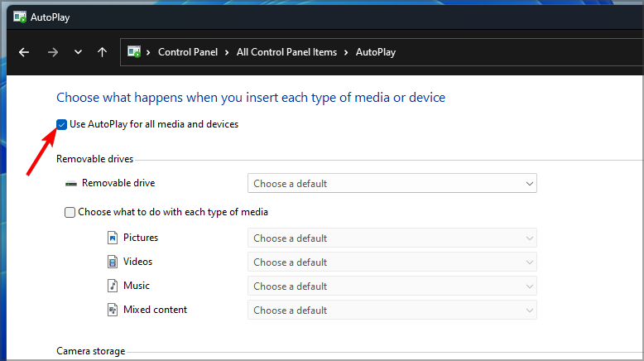Open the Music default dropdown
Viewport: 644px width, 361px height.
(392, 286)
